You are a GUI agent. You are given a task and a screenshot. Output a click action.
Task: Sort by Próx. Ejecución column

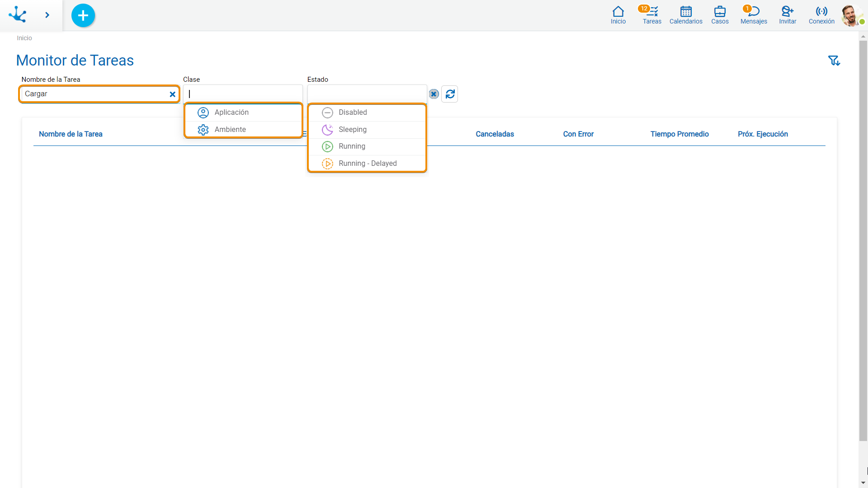(763, 134)
